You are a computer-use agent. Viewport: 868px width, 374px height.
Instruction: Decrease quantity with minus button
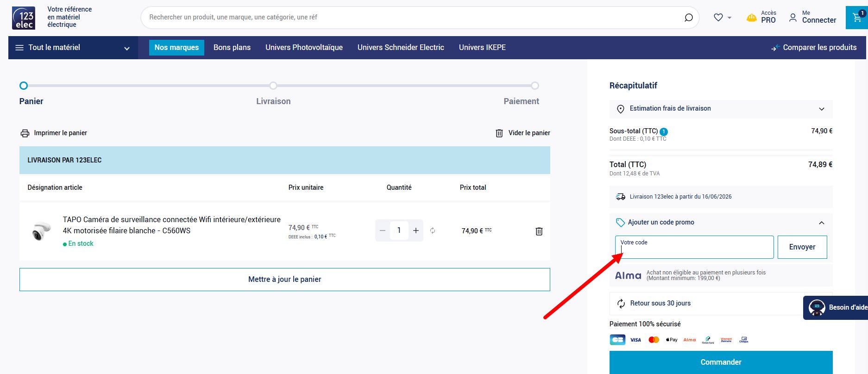click(x=383, y=231)
